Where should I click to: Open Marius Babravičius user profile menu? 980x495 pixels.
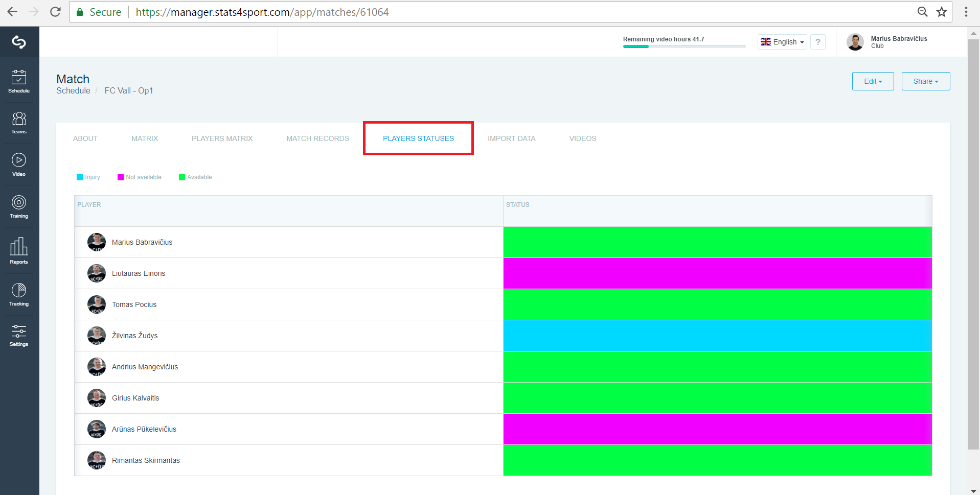[887, 42]
